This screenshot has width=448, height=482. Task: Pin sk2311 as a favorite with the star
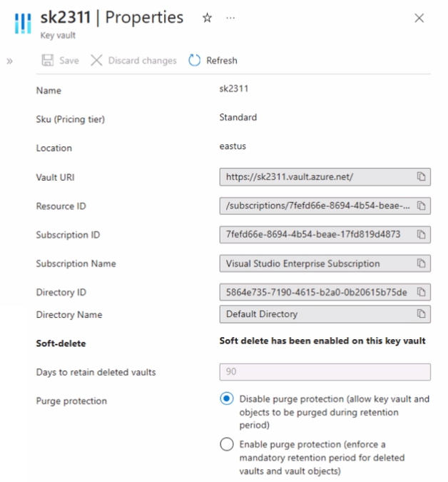(208, 18)
